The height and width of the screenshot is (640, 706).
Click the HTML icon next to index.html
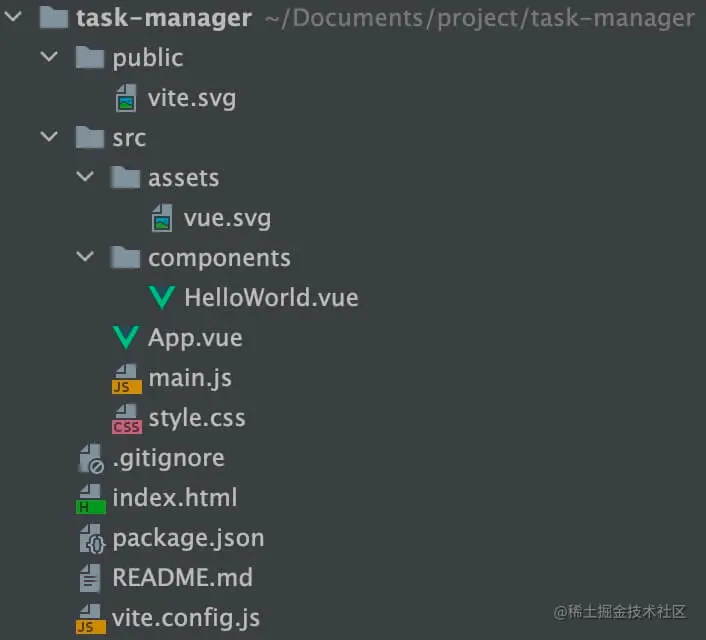[x=91, y=499]
